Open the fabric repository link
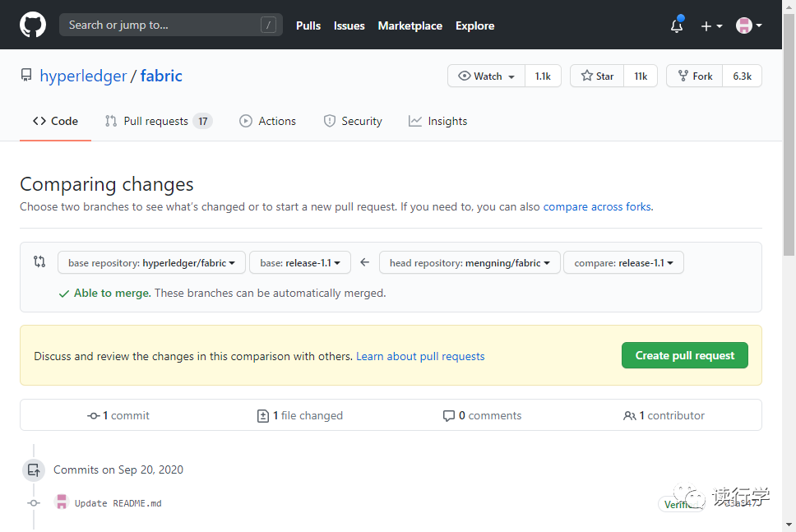796x532 pixels. point(161,76)
